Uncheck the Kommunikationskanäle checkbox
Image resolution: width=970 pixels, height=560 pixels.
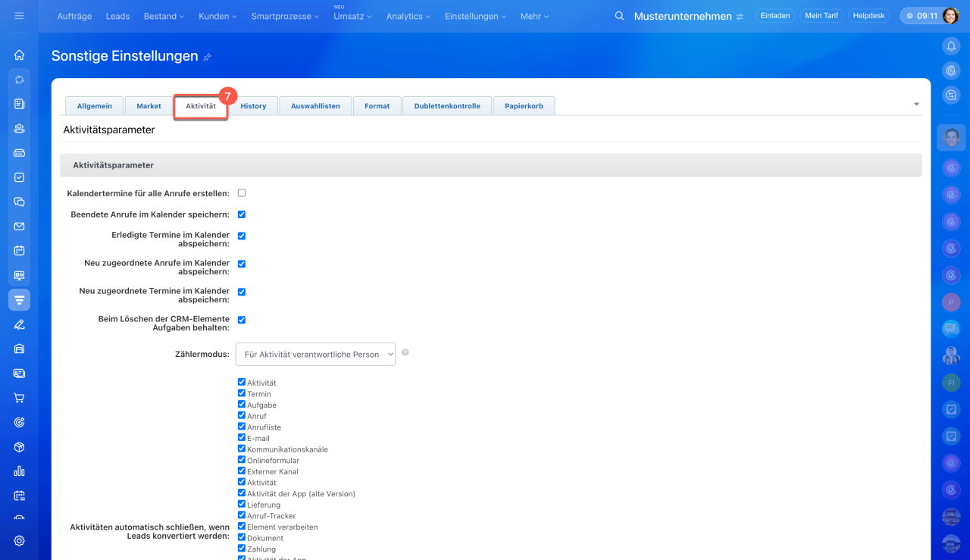[242, 449]
